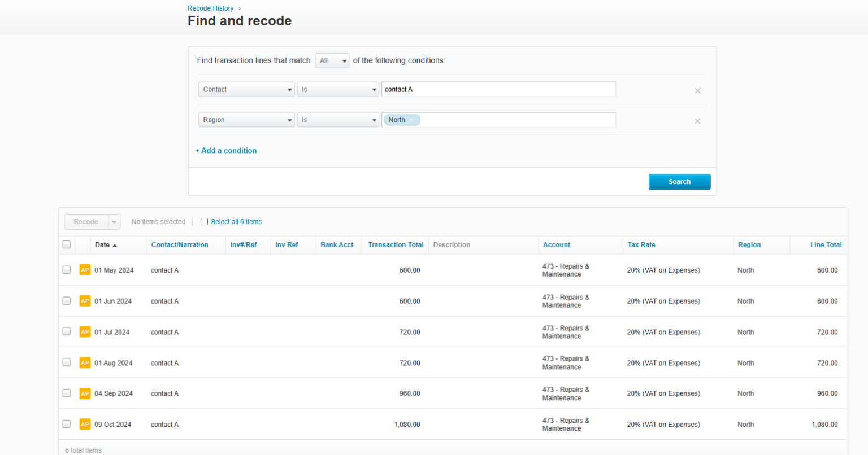868x455 pixels.
Task: Open the Recode History breadcrumb
Action: coord(210,8)
